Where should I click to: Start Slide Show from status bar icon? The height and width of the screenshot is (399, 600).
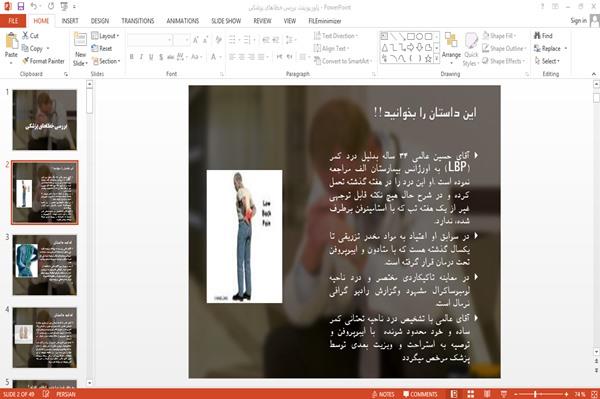504,394
